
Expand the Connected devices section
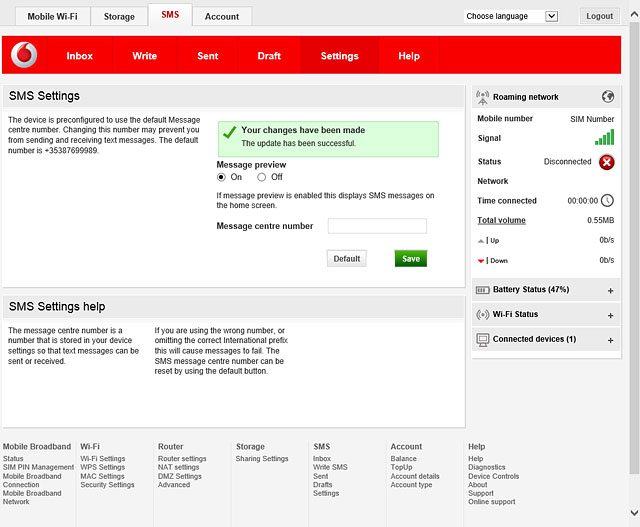[x=610, y=340]
